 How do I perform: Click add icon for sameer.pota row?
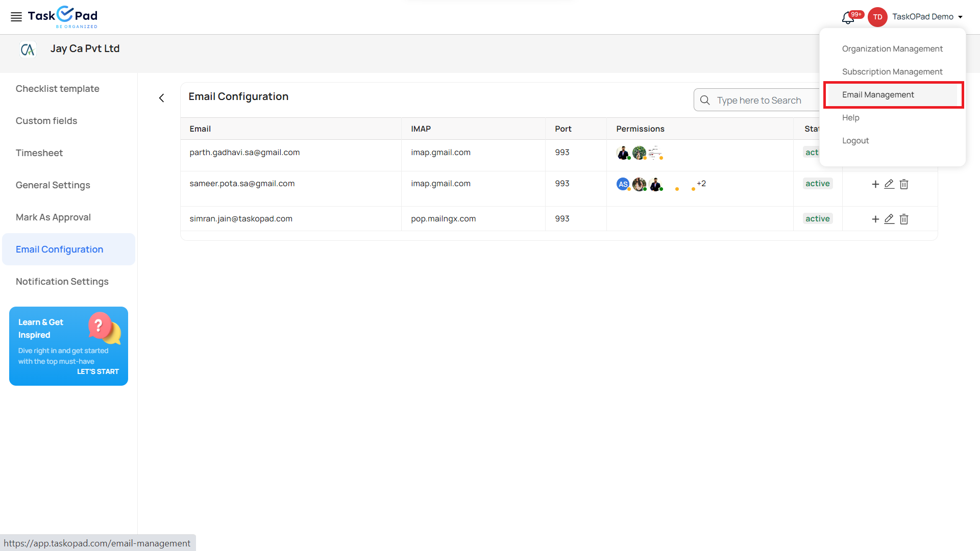875,184
